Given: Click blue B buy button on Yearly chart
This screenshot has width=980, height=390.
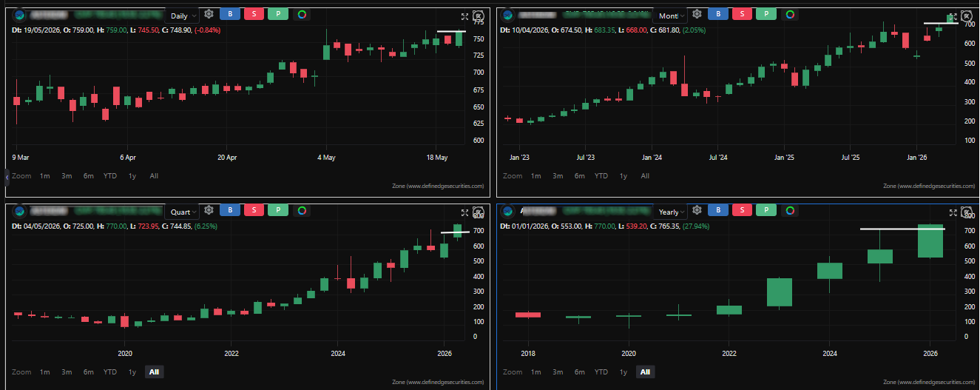Looking at the screenshot, I should point(718,212).
